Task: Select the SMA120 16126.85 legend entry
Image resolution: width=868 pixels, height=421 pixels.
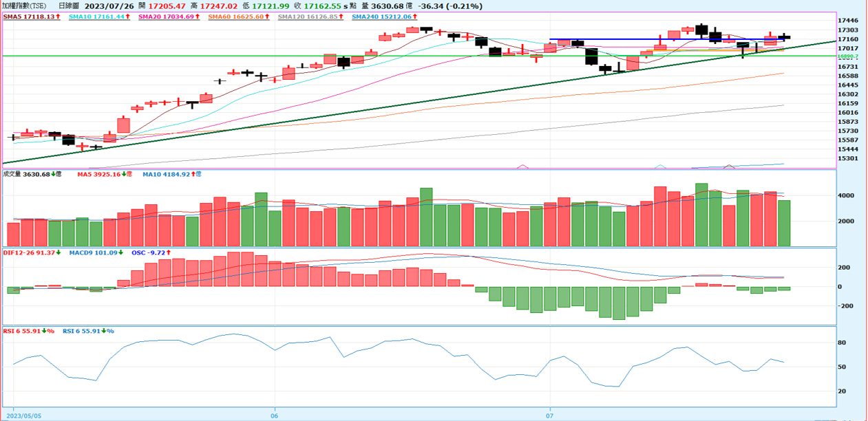Action: (x=309, y=16)
